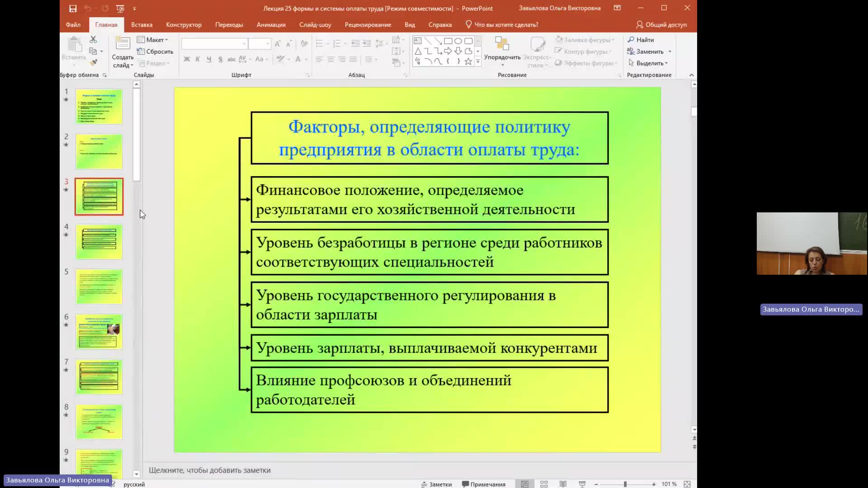868x488 pixels.
Task: Click the increase list level icon
Action: tap(367, 43)
